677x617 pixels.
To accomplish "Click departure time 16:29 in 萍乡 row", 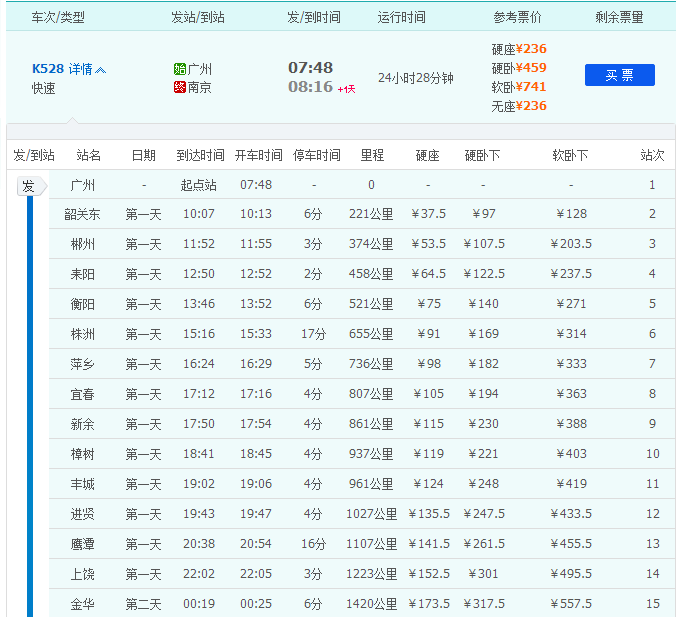I will (256, 364).
